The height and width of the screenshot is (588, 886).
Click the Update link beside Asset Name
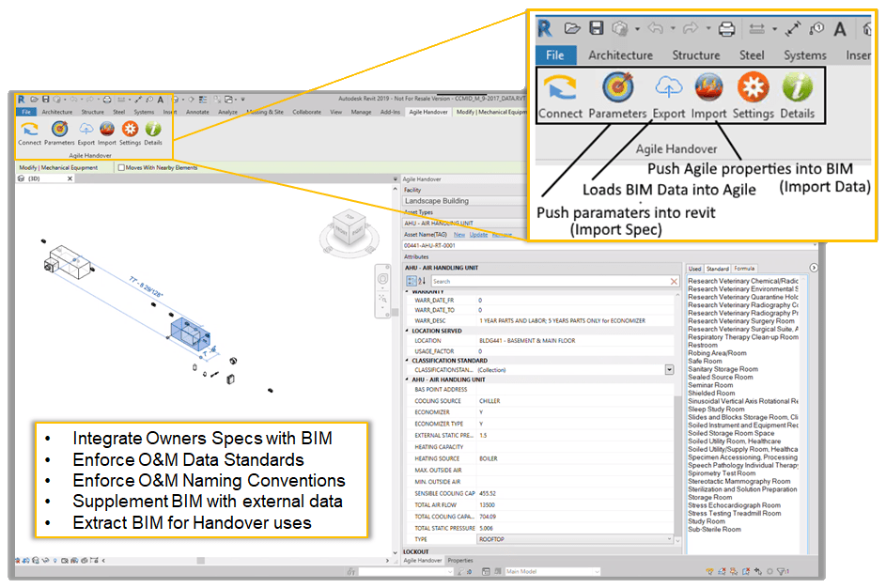[478, 235]
